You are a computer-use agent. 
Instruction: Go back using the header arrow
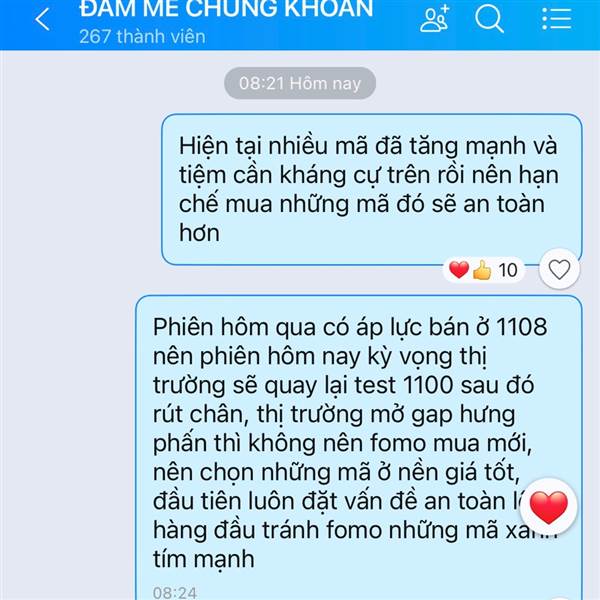[42, 19]
